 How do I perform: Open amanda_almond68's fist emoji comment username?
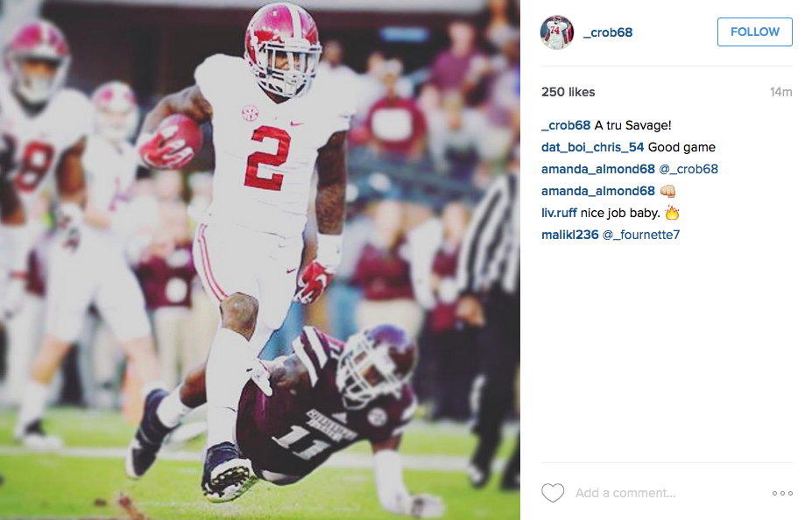point(598,191)
